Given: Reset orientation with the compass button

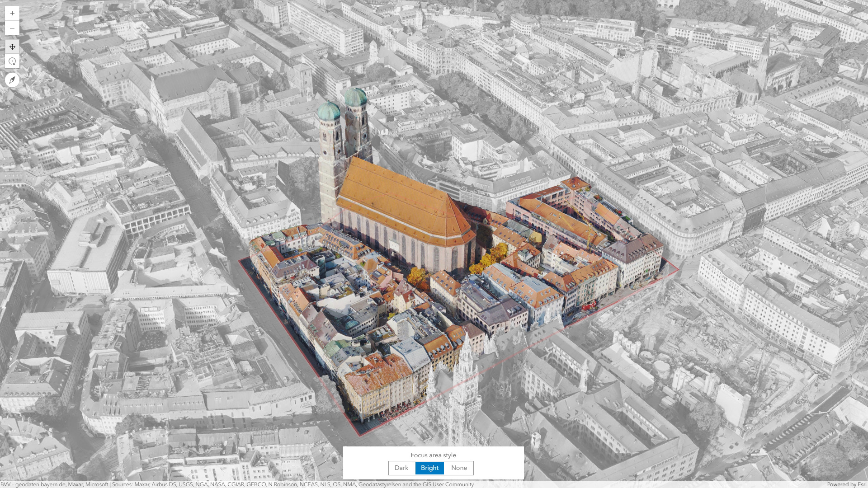Looking at the screenshot, I should point(12,80).
